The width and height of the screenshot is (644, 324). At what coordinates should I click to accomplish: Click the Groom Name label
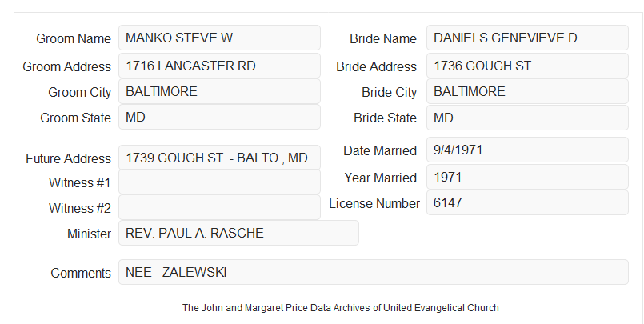pos(74,38)
